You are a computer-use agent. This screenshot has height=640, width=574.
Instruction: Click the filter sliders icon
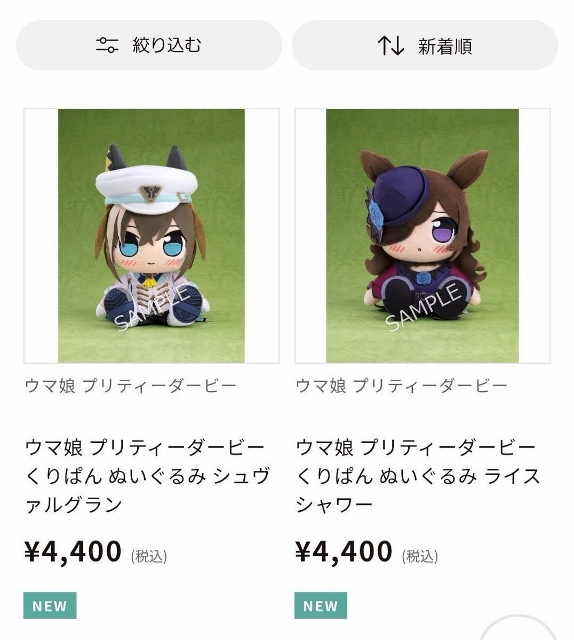pyautogui.click(x=107, y=45)
